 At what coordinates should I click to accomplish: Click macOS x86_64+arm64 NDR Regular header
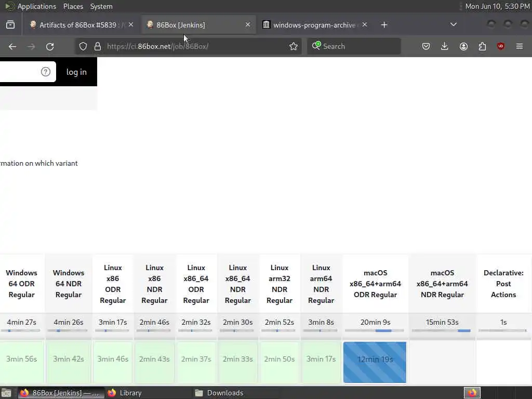tap(442, 284)
